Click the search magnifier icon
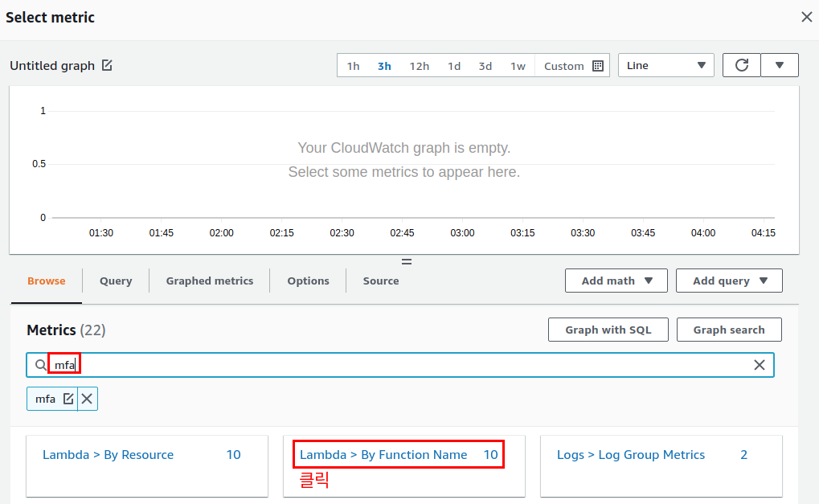The height and width of the screenshot is (504, 819). [40, 365]
